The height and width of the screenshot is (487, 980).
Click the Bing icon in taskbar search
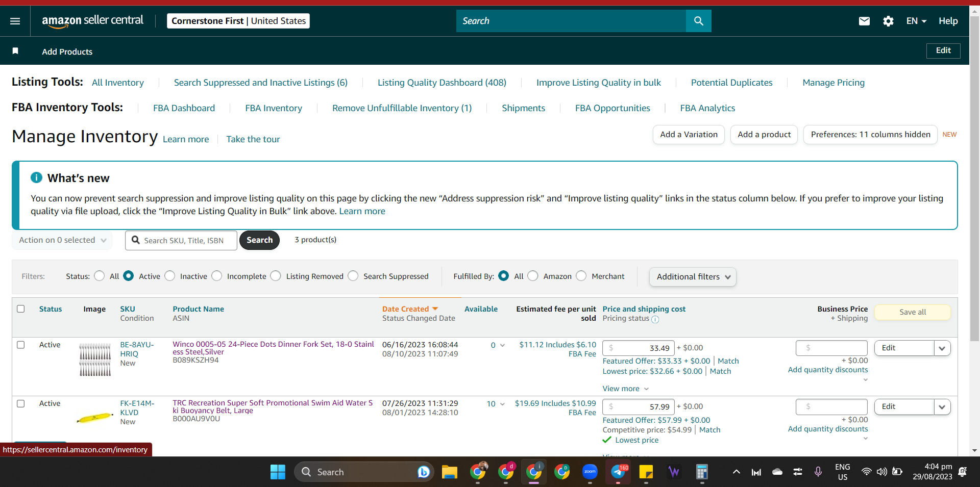click(423, 472)
